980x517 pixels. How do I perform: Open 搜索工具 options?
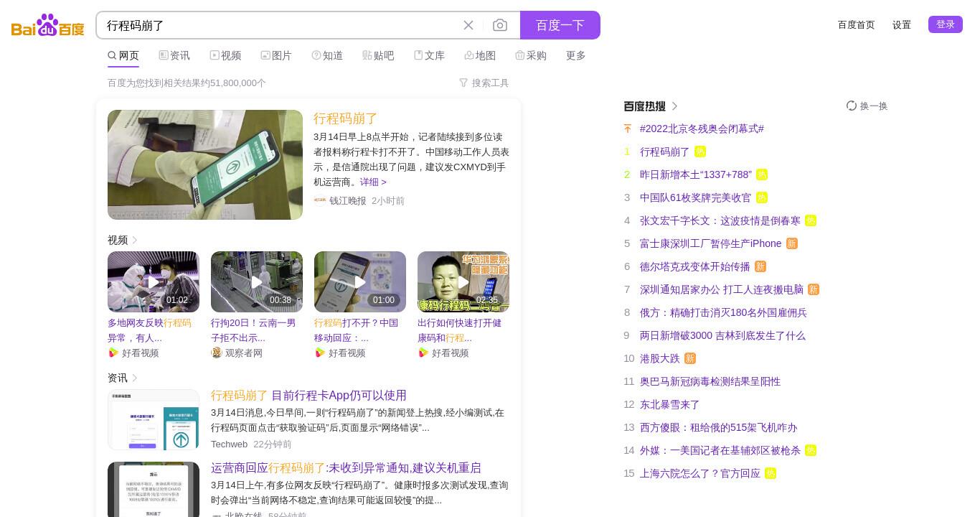pos(484,83)
